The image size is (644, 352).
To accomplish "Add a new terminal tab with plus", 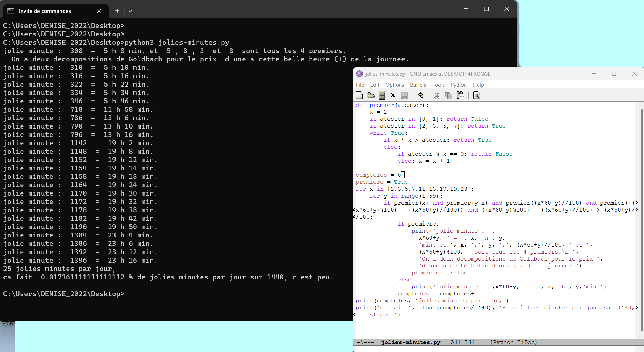I will click(x=117, y=11).
